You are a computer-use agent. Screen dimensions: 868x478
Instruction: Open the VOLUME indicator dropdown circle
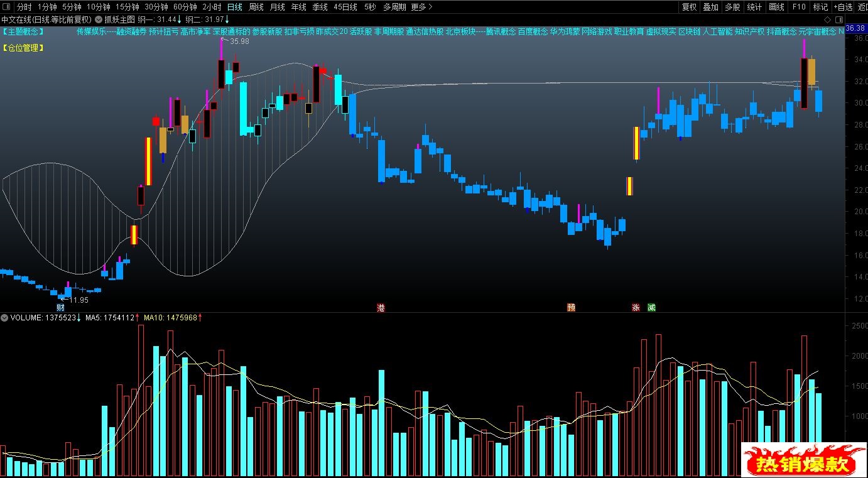coord(5,318)
